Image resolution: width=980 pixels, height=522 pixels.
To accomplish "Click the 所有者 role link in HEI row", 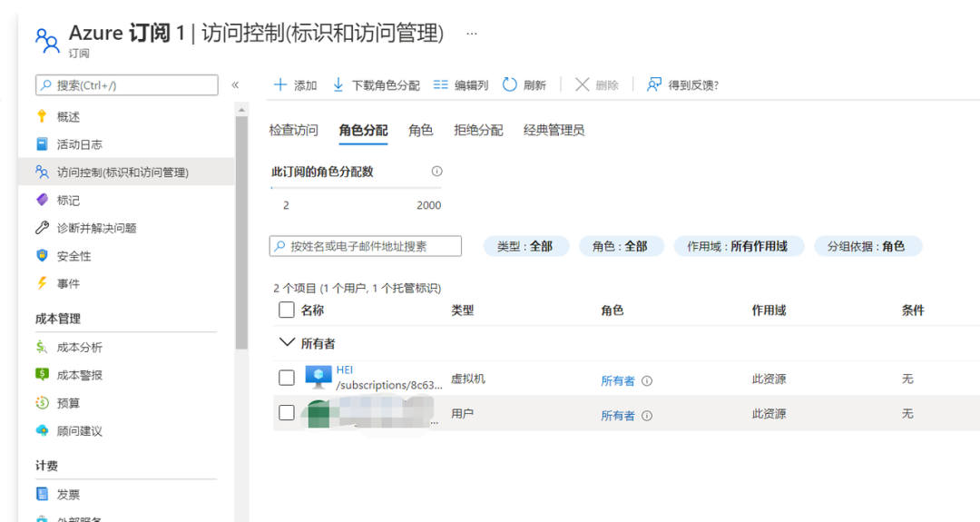I will (618, 380).
